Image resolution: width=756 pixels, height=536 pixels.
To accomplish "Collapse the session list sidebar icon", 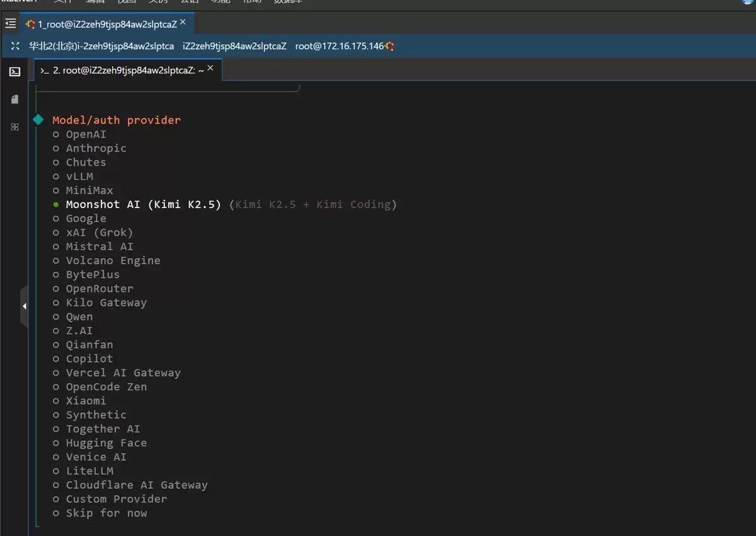I will [10, 24].
